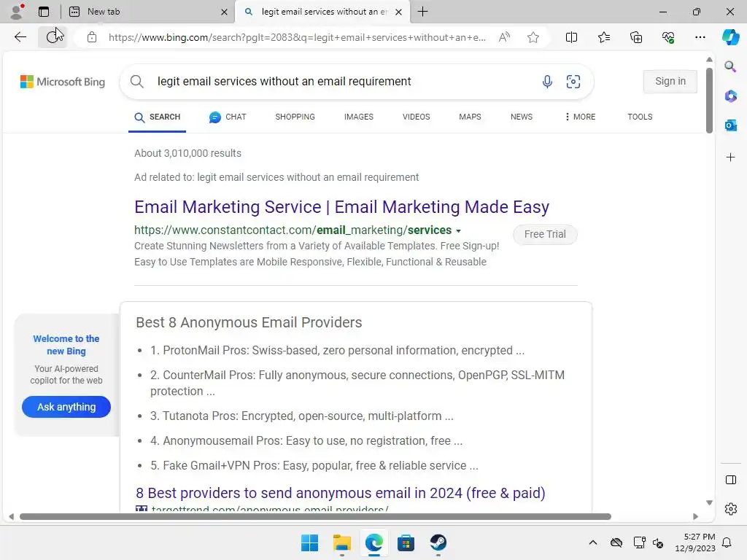Click the Ask anything button
747x560 pixels.
66,407
